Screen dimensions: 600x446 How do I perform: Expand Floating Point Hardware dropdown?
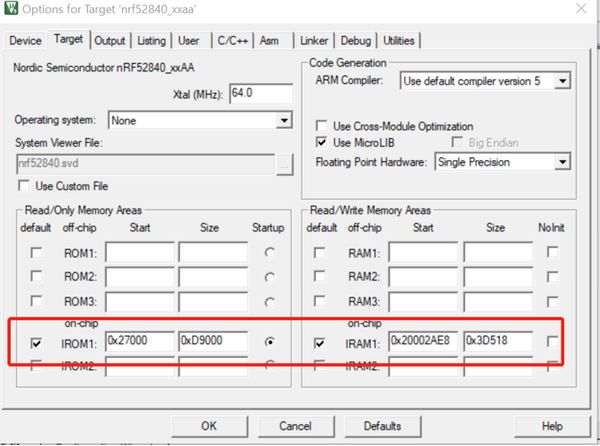tap(562, 162)
